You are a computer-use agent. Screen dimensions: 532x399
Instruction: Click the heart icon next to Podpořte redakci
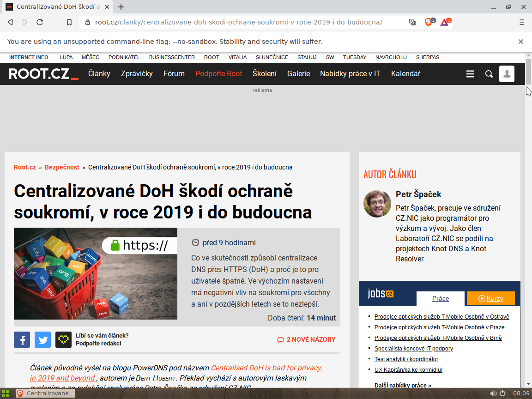point(63,339)
